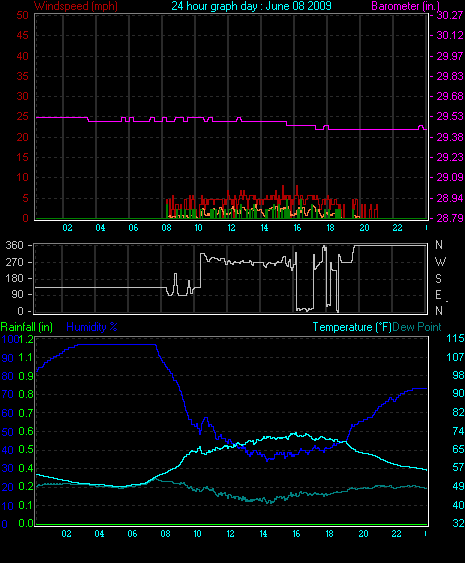The image size is (465, 563).
Task: Click hour 20 on the bottom chart axis
Action: tap(363, 534)
